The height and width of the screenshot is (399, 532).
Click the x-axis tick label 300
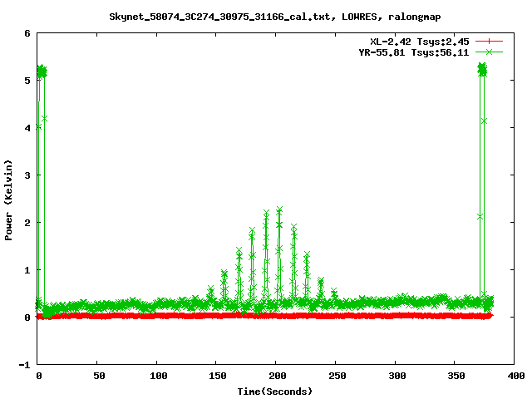coord(397,376)
